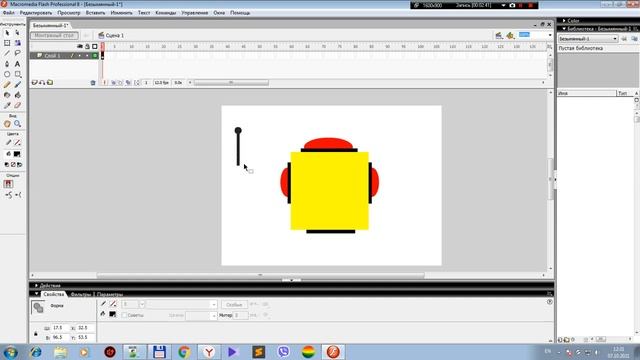Image resolution: width=640 pixels, height=360 pixels.
Task: Open the stage zoom dropdown
Action: (550, 36)
